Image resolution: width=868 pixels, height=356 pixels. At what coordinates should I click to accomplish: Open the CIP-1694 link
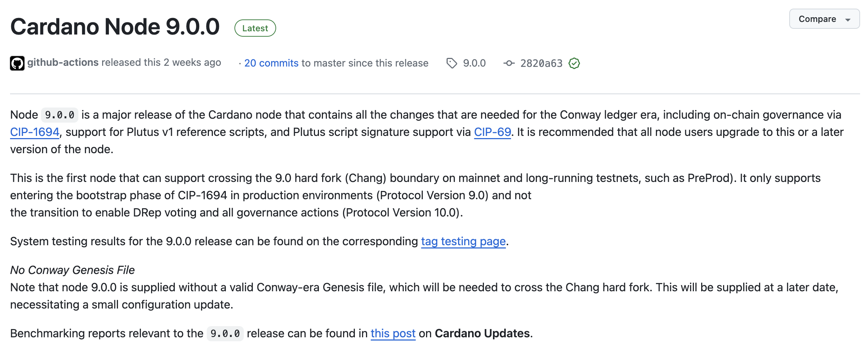(34, 131)
